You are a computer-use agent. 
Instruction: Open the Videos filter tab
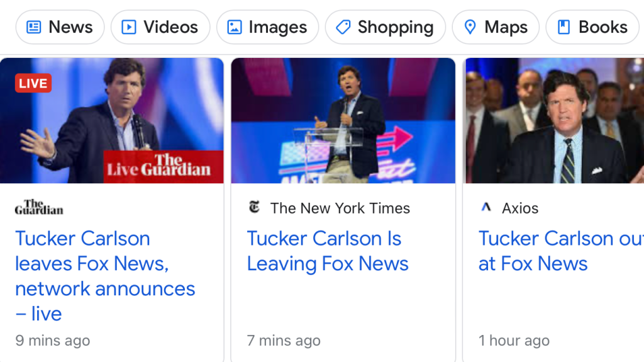(160, 27)
